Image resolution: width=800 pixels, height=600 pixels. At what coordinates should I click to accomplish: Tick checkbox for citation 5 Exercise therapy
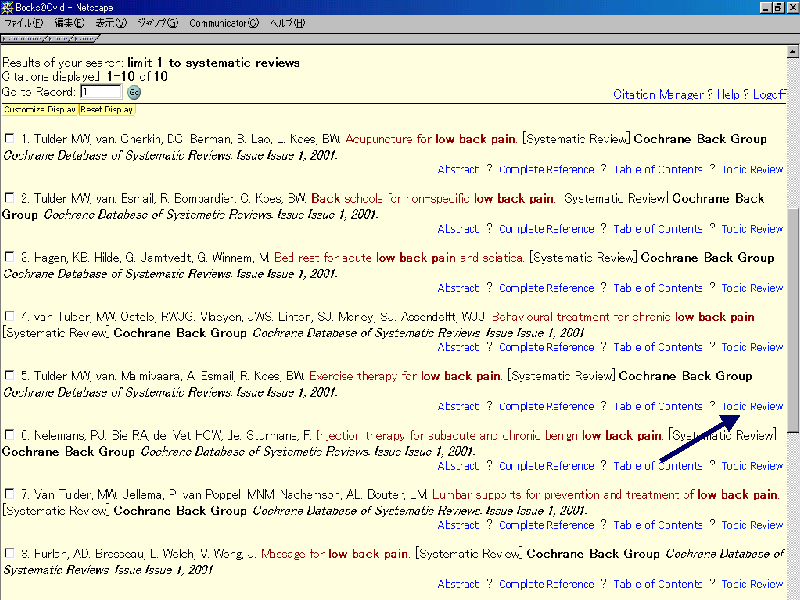click(9, 376)
